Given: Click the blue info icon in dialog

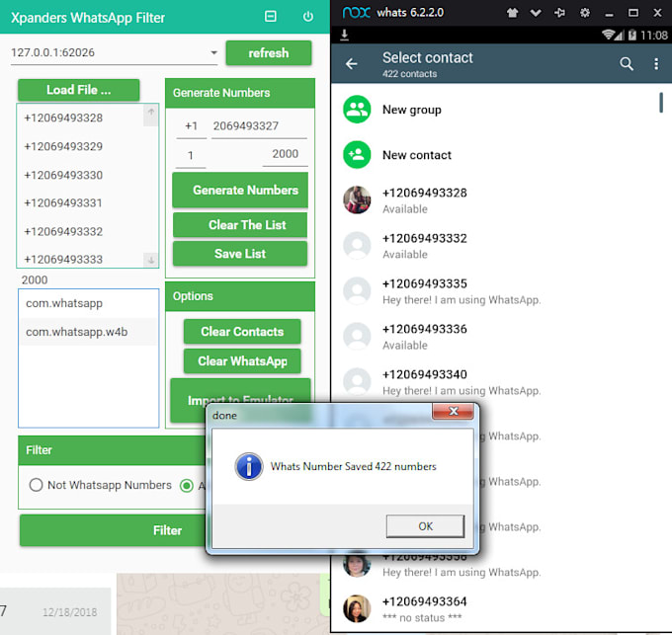Looking at the screenshot, I should (x=249, y=466).
